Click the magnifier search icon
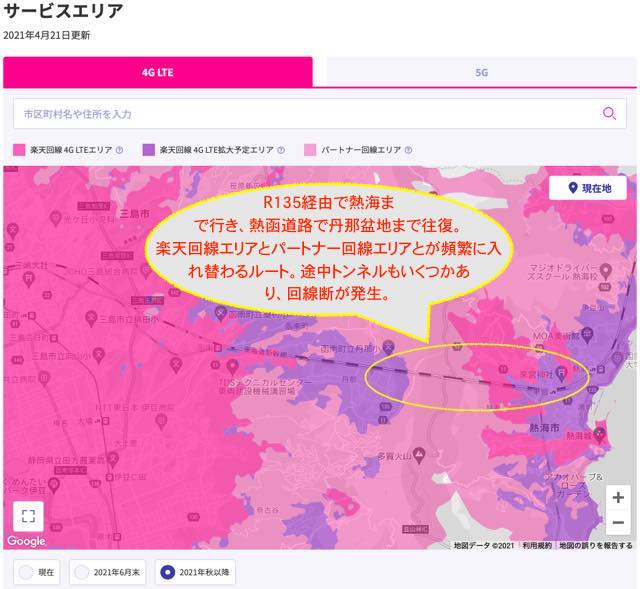The image size is (640, 589). [609, 113]
